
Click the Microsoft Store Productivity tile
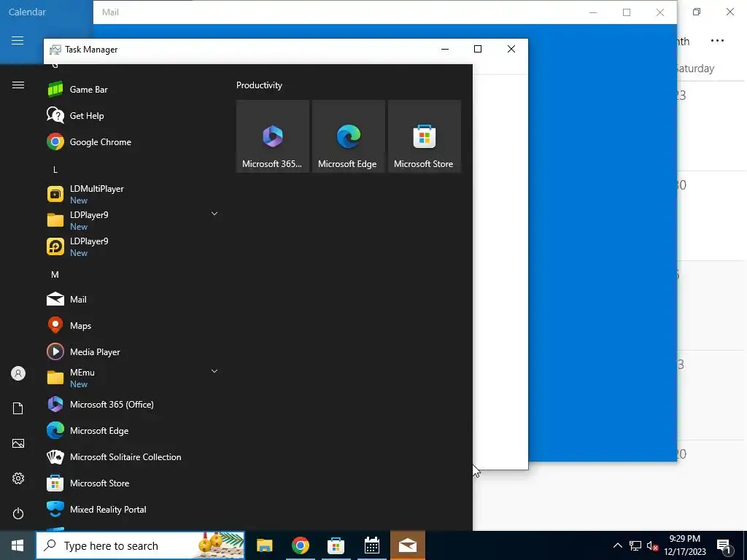click(x=425, y=136)
